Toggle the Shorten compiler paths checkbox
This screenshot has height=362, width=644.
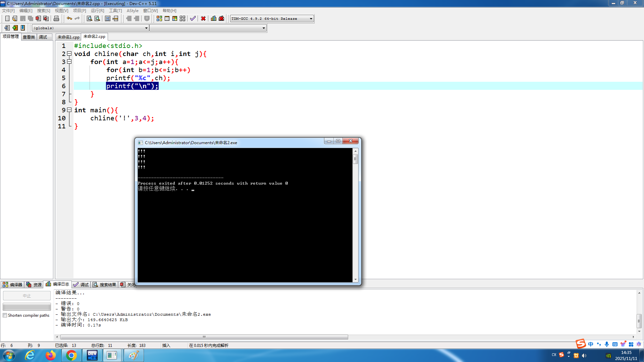pyautogui.click(x=5, y=315)
